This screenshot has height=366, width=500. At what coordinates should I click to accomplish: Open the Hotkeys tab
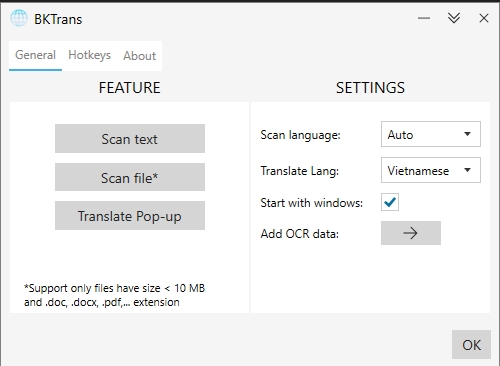point(89,55)
